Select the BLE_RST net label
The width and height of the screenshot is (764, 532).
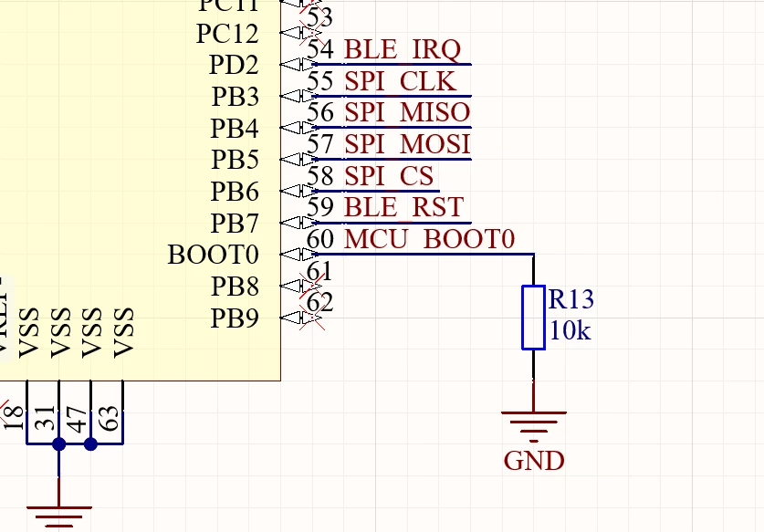(x=404, y=207)
